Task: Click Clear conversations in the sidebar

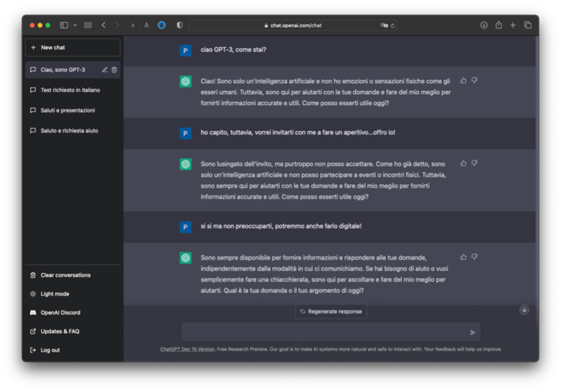Action: click(x=65, y=275)
